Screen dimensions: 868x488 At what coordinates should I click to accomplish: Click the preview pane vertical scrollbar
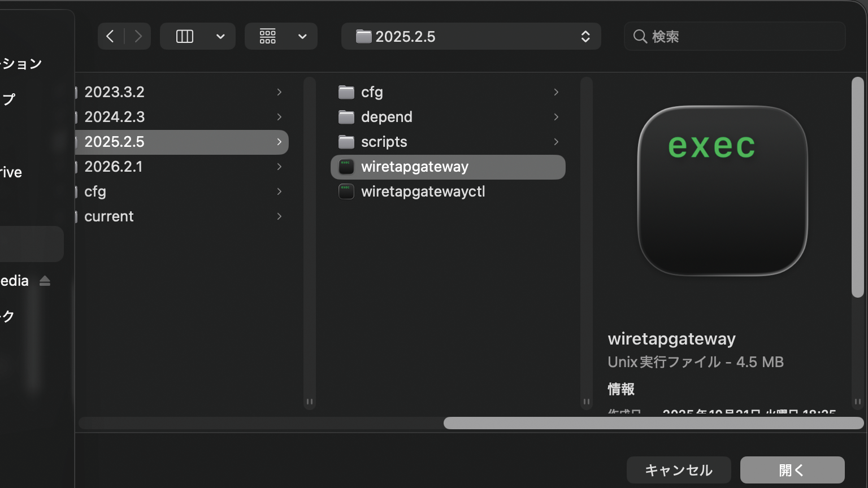coord(857,186)
